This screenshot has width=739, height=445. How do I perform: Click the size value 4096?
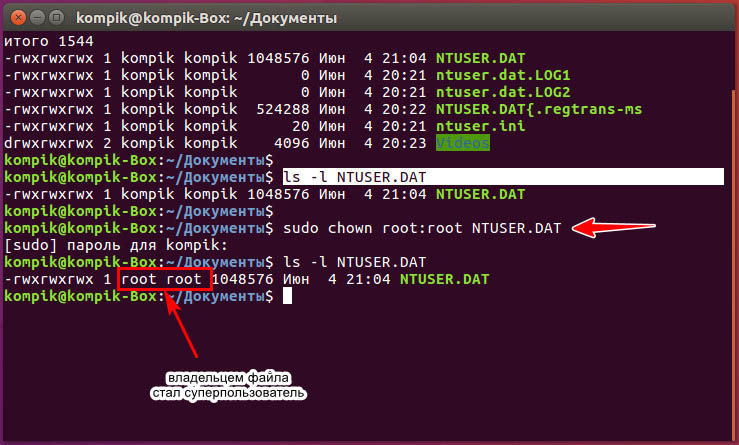coord(292,143)
